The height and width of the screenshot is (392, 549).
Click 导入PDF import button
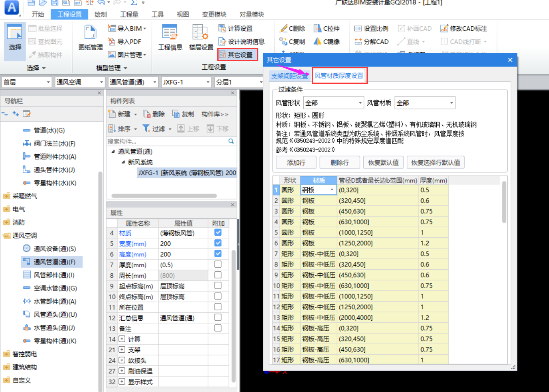(x=124, y=41)
